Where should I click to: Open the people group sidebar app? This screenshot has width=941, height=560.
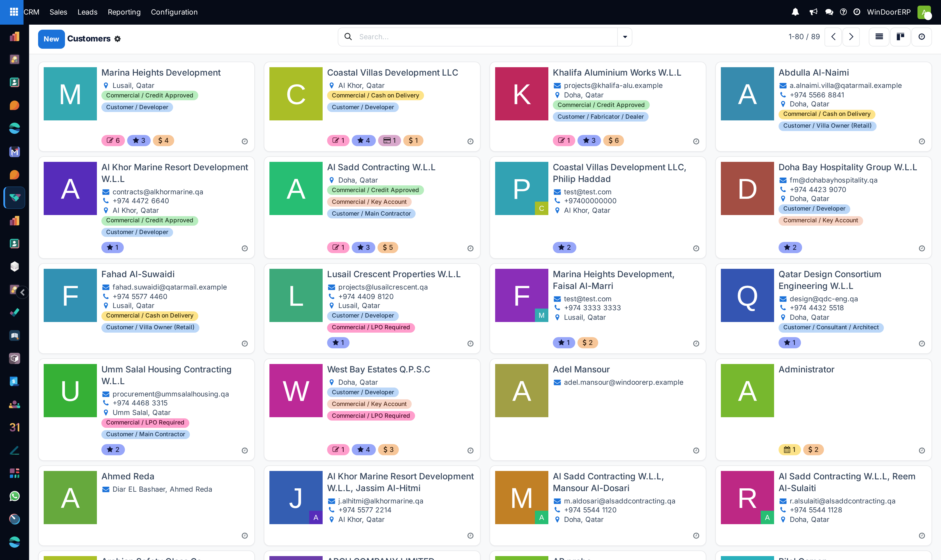click(14, 404)
